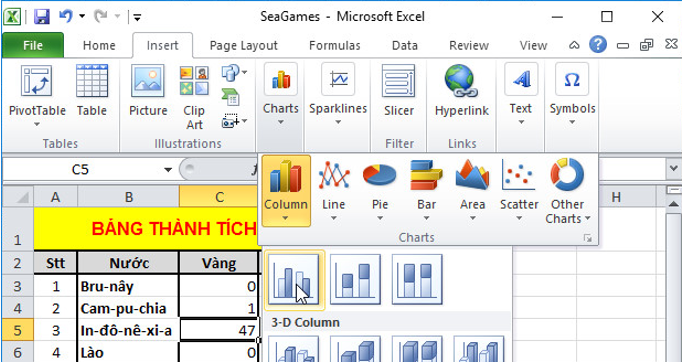Image resolution: width=682 pixels, height=363 pixels.
Task: Open the green File tab
Action: click(33, 46)
